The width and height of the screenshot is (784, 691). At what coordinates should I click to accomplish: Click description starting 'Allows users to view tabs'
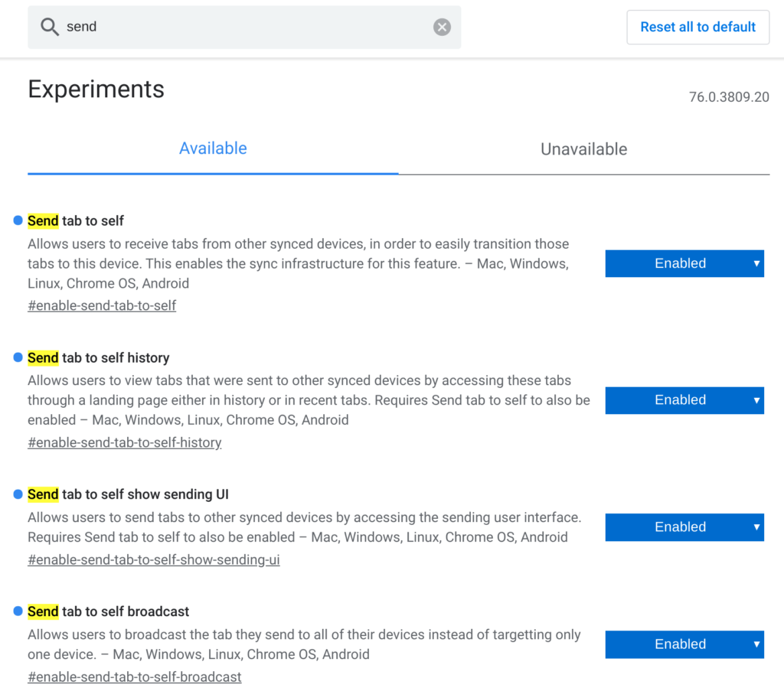tap(309, 400)
